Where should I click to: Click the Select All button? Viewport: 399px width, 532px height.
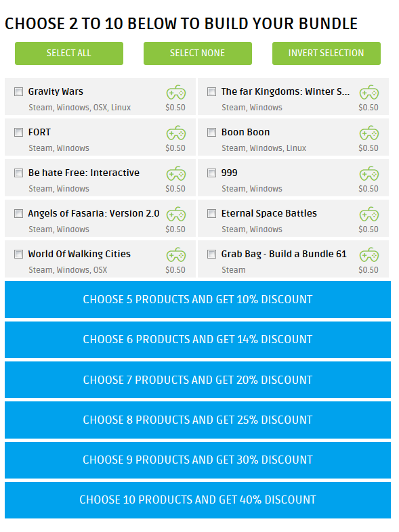point(69,53)
